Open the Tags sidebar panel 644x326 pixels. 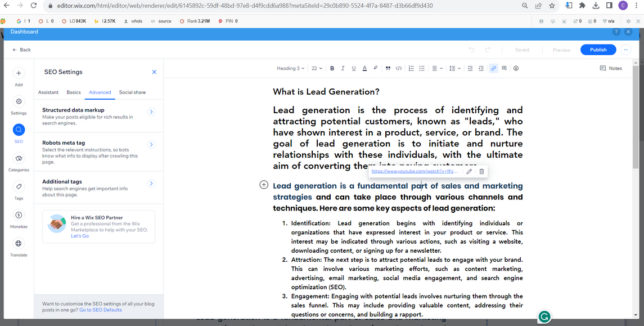(x=19, y=191)
